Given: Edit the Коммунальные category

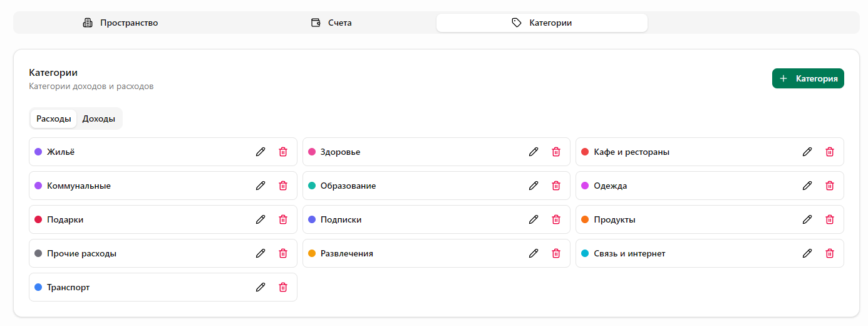Looking at the screenshot, I should point(261,186).
